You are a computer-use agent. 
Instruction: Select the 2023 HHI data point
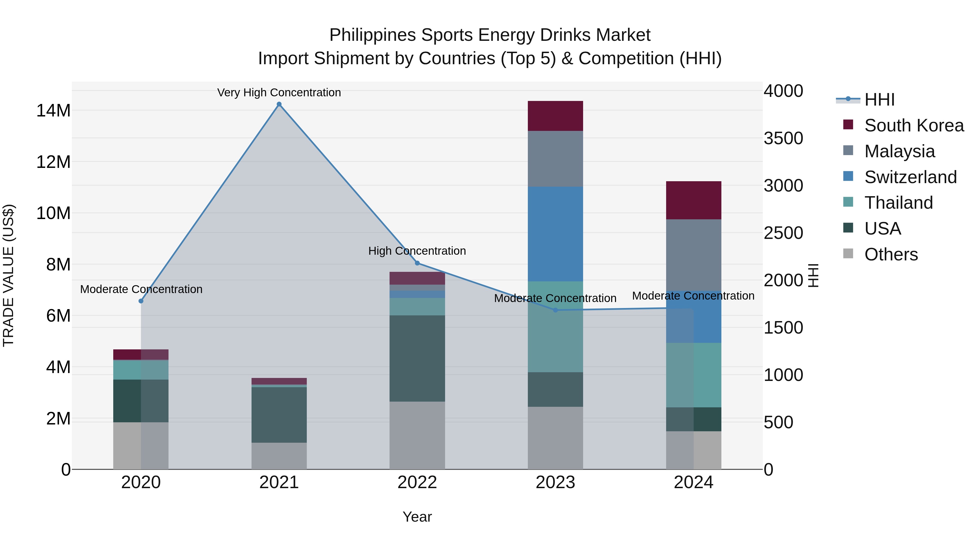click(x=555, y=310)
